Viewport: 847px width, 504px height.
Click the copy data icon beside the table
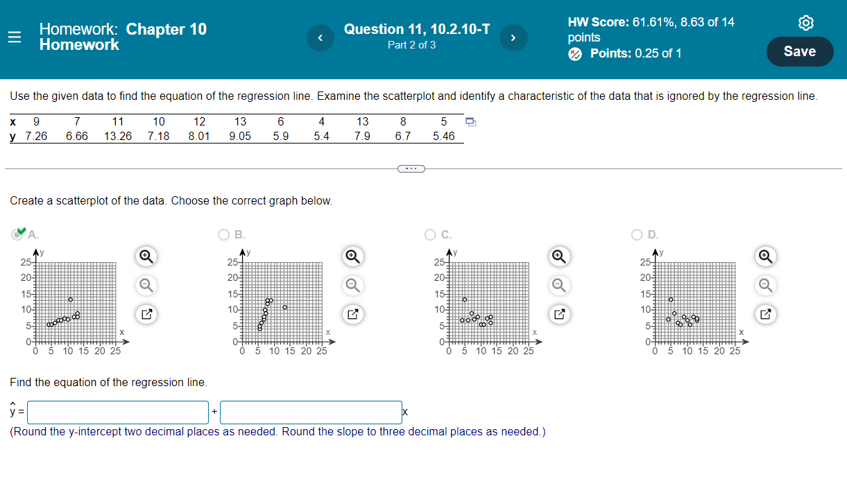471,122
